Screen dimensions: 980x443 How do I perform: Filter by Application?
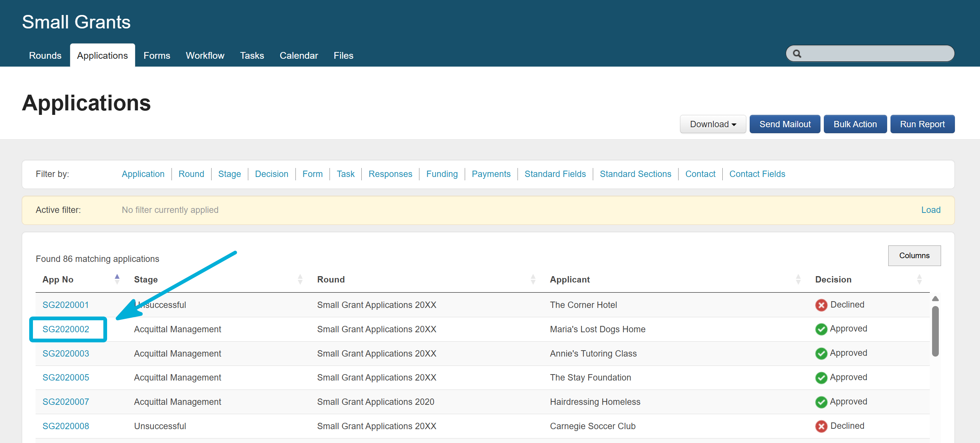pos(143,174)
